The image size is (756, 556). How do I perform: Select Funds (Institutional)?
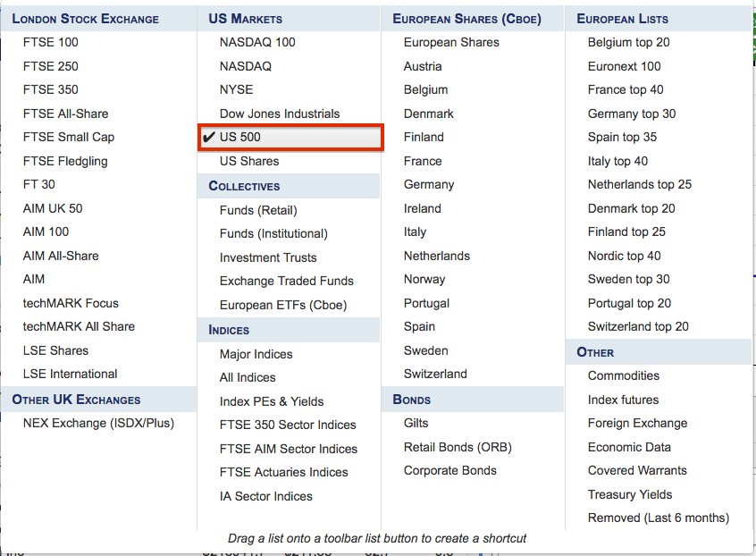click(x=273, y=234)
